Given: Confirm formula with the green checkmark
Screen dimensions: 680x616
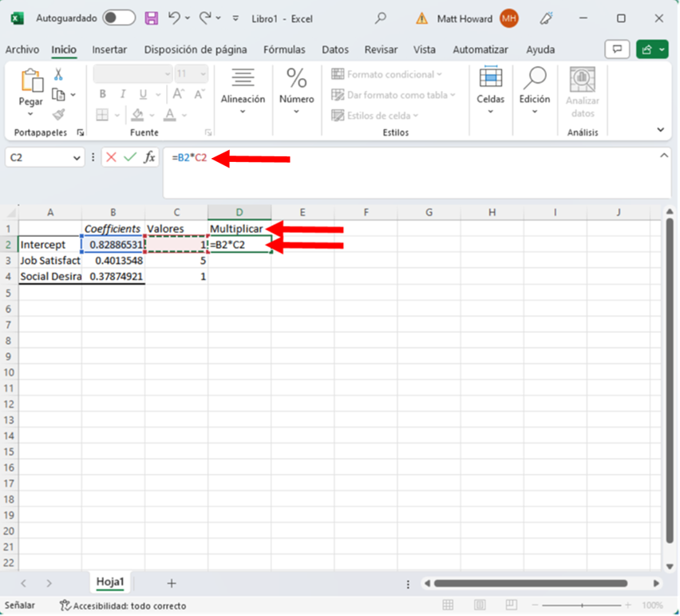Looking at the screenshot, I should click(129, 158).
